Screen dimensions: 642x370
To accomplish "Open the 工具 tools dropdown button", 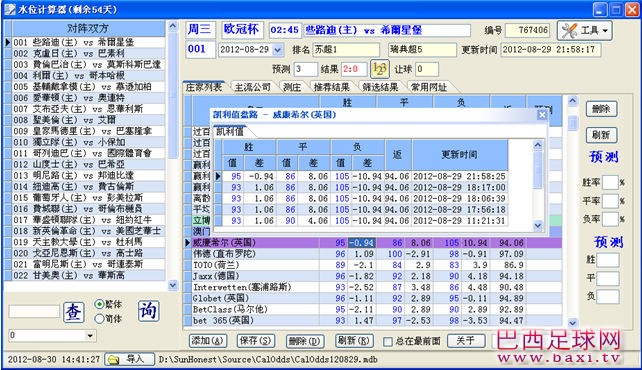I will [x=585, y=31].
